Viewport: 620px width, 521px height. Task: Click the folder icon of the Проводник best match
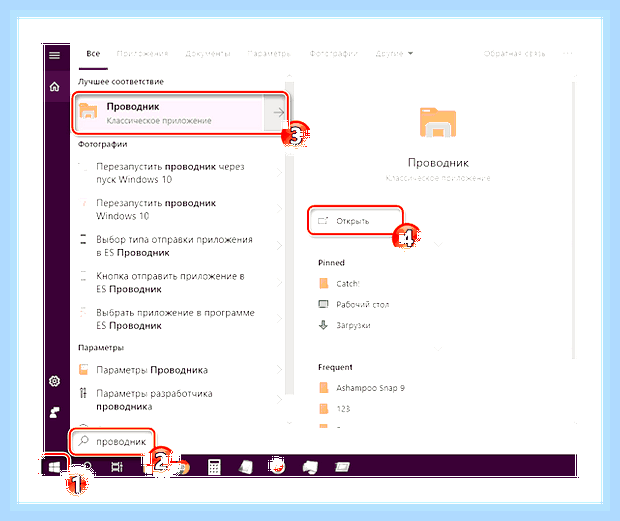pyautogui.click(x=88, y=111)
